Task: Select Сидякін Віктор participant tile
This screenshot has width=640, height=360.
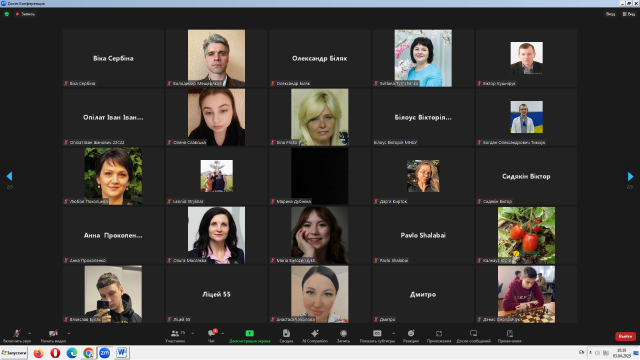Action: 526,176
